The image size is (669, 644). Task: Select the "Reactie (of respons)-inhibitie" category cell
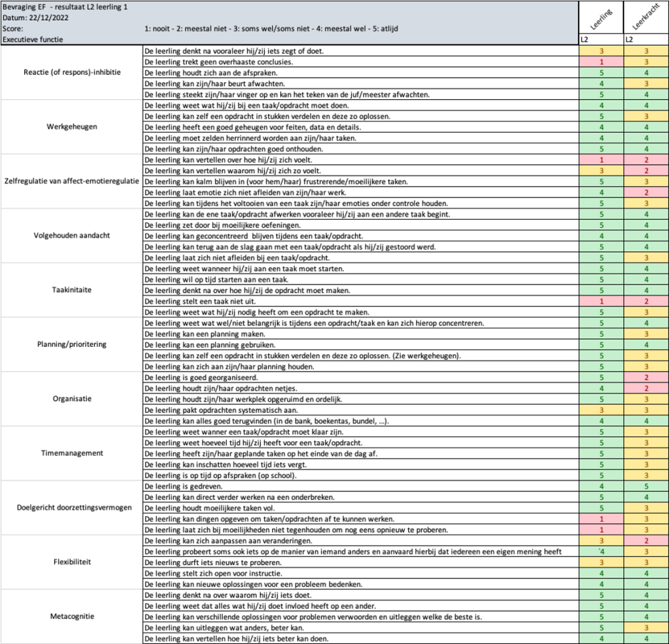pyautogui.click(x=72, y=72)
